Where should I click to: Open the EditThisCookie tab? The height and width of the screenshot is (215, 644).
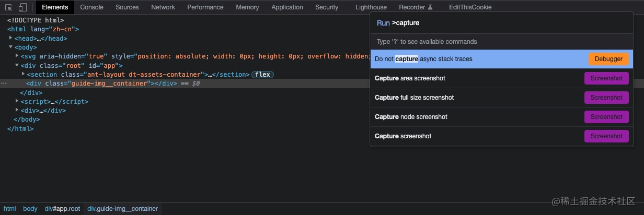click(470, 7)
